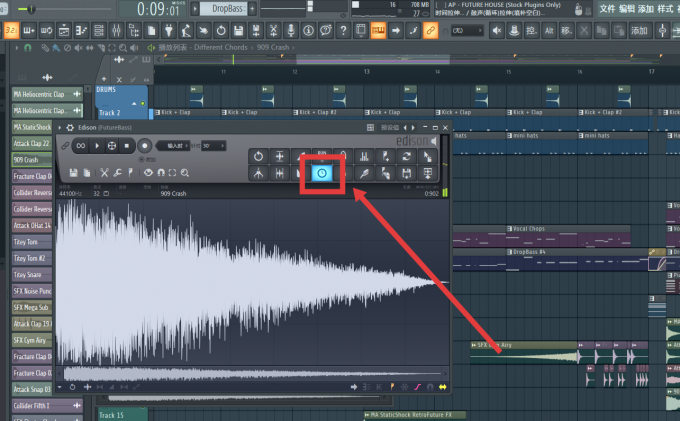Select the 909 Crash channel button
This screenshot has width=680, height=421.
pos(32,160)
